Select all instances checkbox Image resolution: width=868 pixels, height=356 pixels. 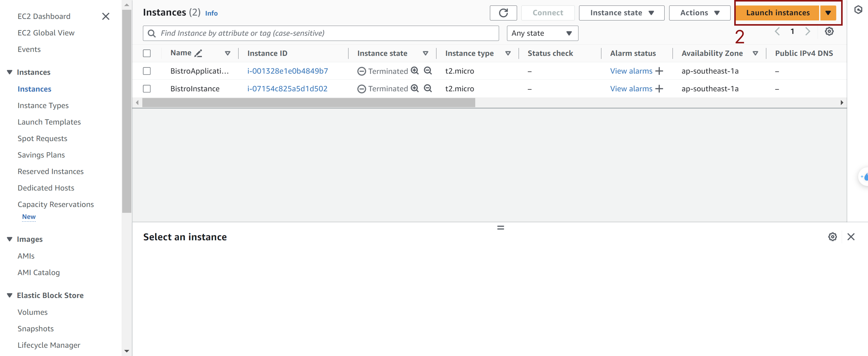click(147, 53)
